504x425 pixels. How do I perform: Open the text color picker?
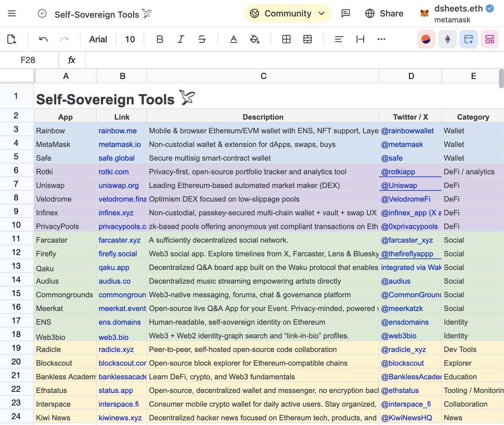pos(234,39)
